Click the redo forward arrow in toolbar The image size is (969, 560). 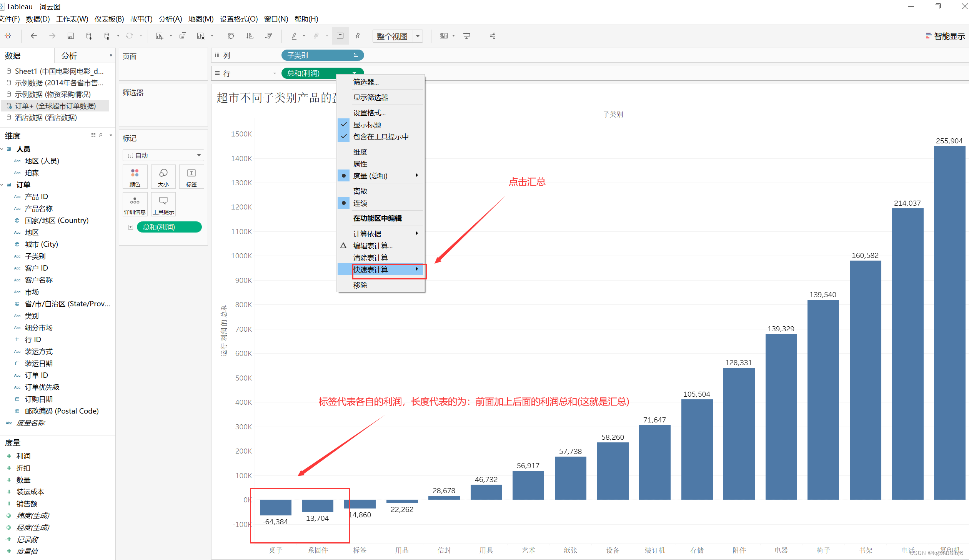pyautogui.click(x=52, y=36)
